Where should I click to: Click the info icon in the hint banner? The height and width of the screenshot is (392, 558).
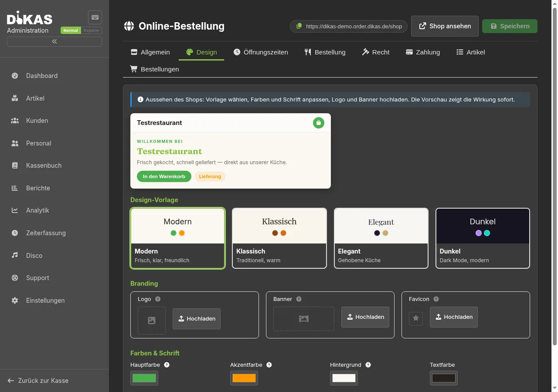pyautogui.click(x=140, y=100)
